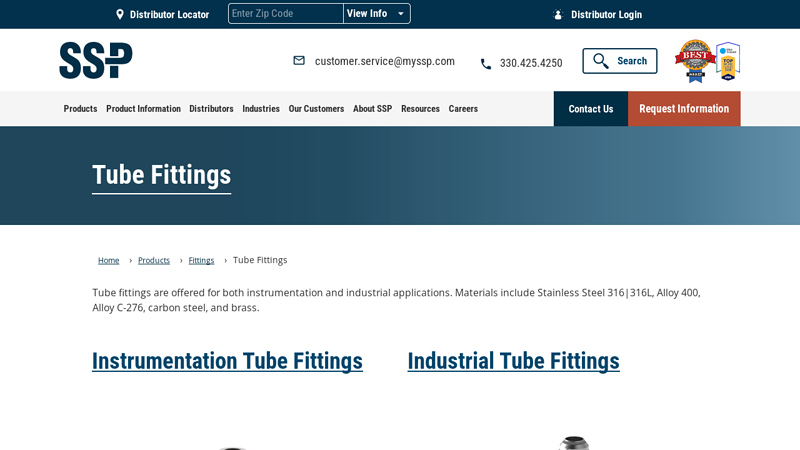
Task: Click the red BEST award badge
Action: click(x=694, y=61)
